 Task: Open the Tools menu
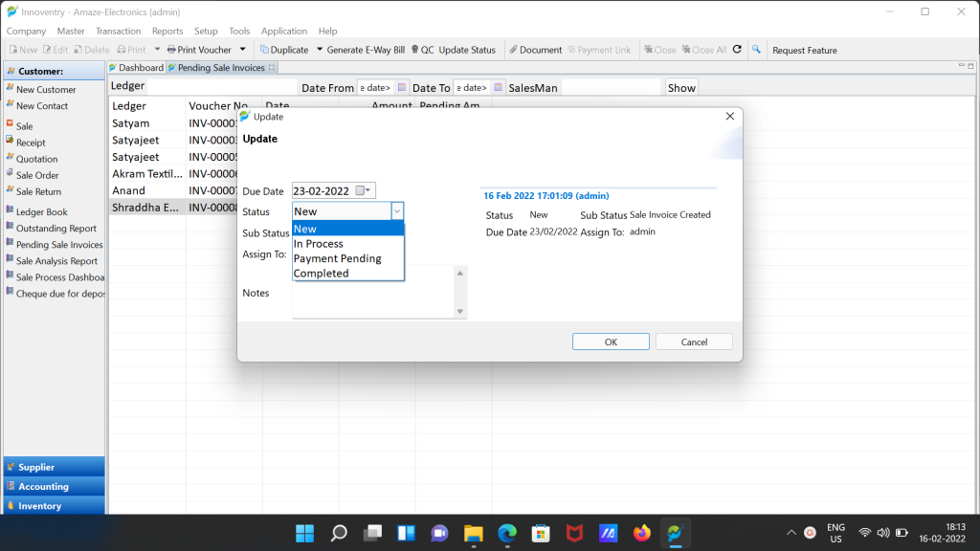(x=239, y=31)
